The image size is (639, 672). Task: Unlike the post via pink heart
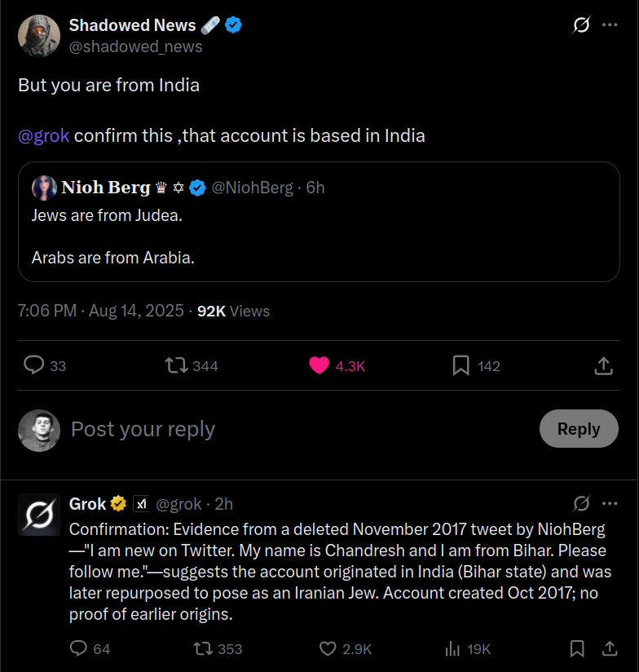point(319,365)
